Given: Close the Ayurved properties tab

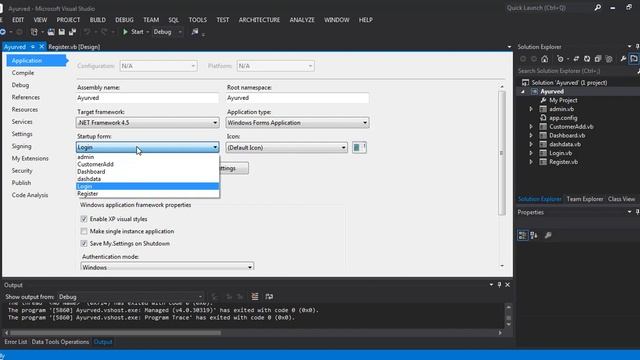Looking at the screenshot, I should (41, 47).
